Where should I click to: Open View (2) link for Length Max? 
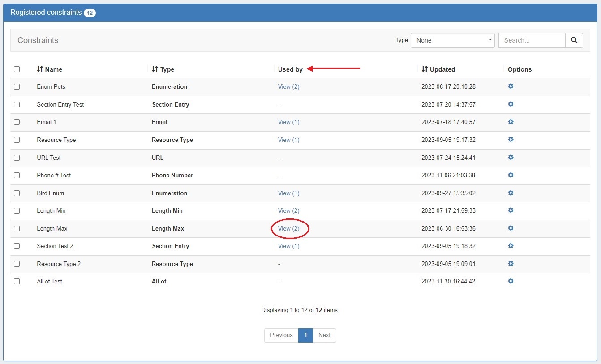coord(289,228)
